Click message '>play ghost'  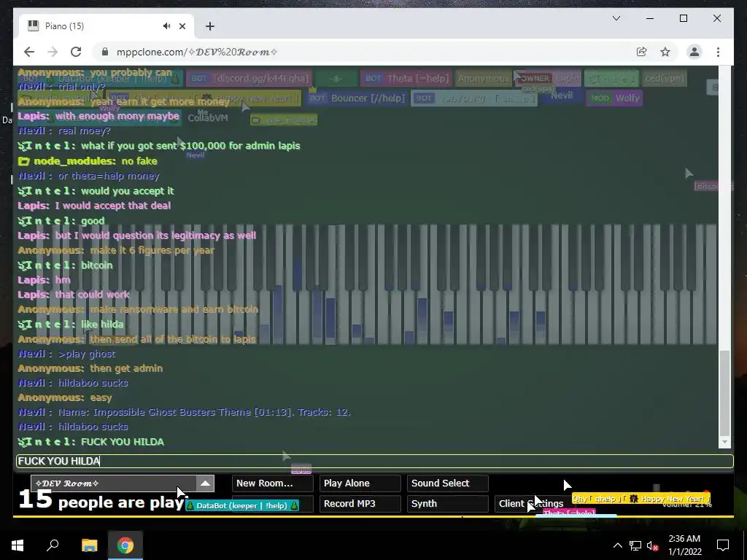coord(87,354)
